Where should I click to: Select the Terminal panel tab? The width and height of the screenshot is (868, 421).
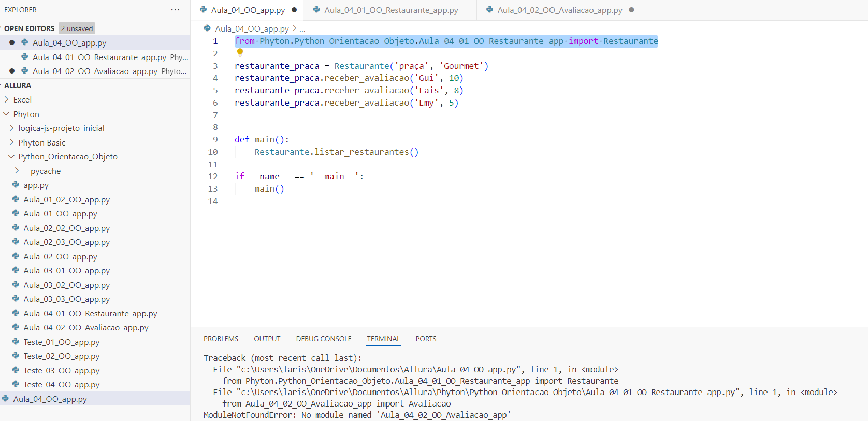(x=384, y=339)
